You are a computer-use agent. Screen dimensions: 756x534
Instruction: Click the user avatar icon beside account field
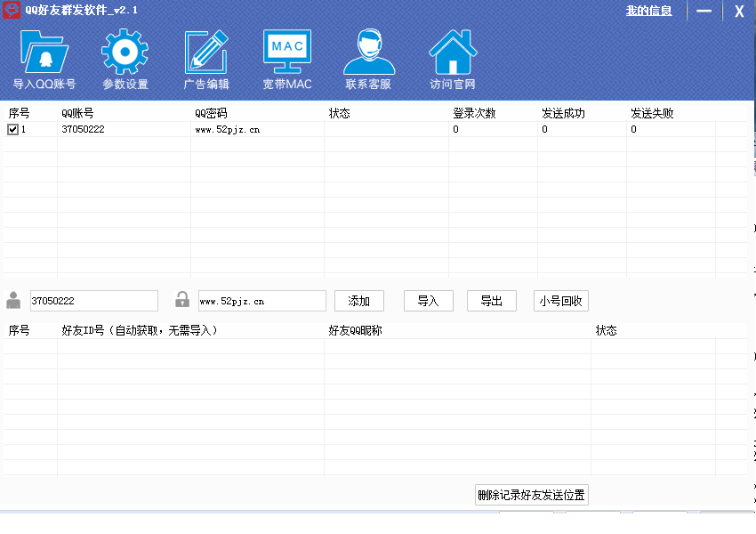13,300
